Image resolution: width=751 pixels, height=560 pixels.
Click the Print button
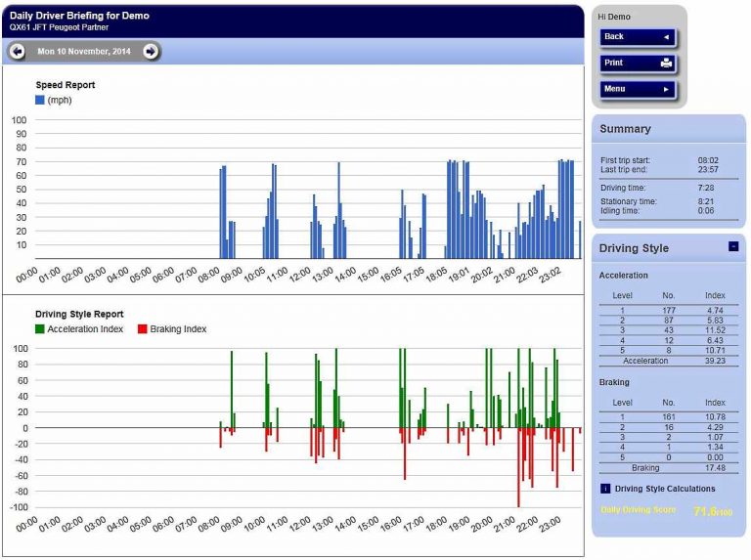(x=637, y=64)
